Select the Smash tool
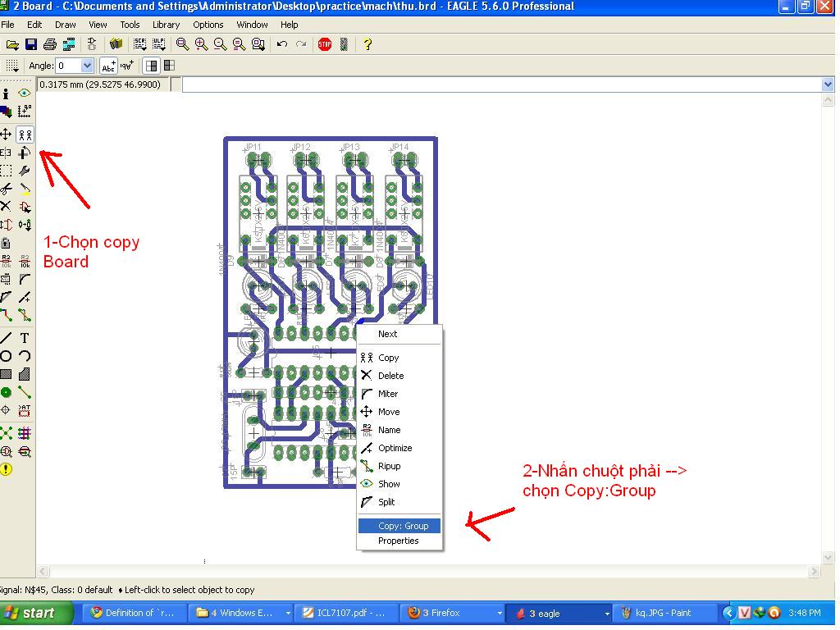This screenshot has height=630, width=840. pyautogui.click(x=6, y=279)
